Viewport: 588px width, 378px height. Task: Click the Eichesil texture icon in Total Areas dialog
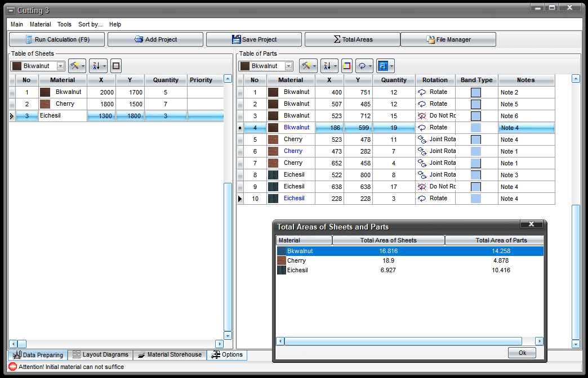coord(282,270)
